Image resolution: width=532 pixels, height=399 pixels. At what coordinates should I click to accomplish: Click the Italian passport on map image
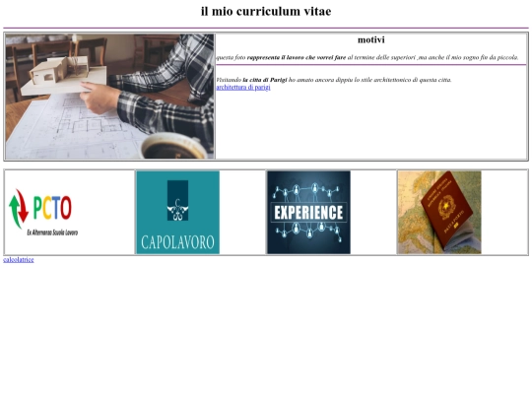point(439,213)
